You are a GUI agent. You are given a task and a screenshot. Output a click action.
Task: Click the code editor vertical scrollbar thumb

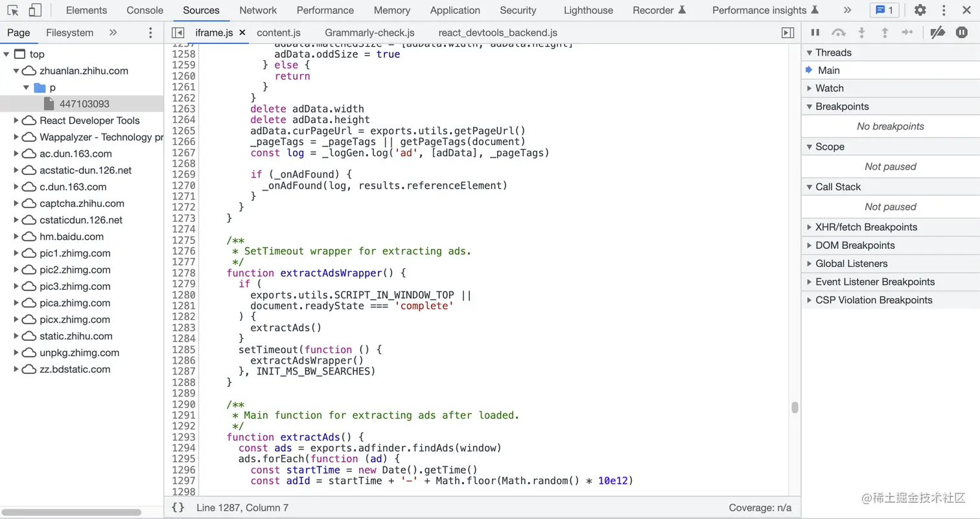795,408
